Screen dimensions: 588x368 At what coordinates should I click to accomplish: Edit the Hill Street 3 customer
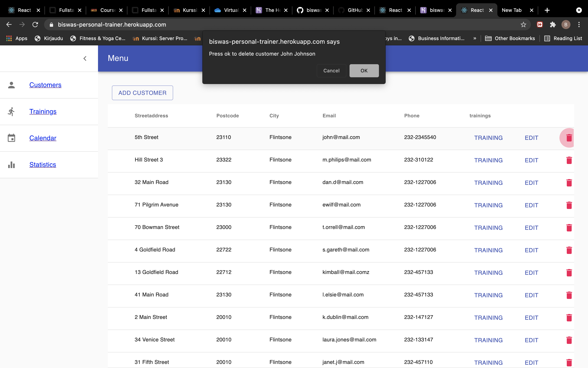(531, 160)
